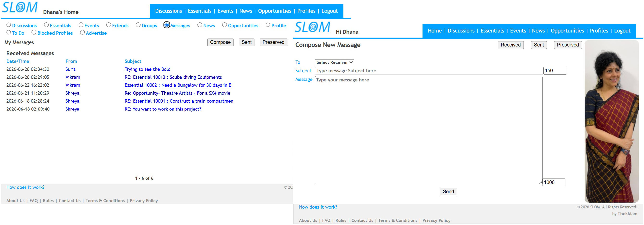Click the 'Type your message here' text area

pyautogui.click(x=429, y=130)
